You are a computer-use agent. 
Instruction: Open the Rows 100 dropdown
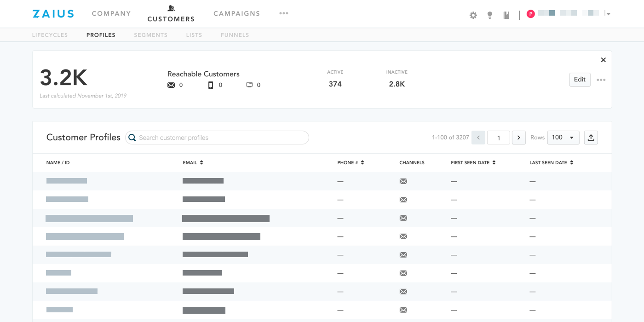click(x=563, y=138)
